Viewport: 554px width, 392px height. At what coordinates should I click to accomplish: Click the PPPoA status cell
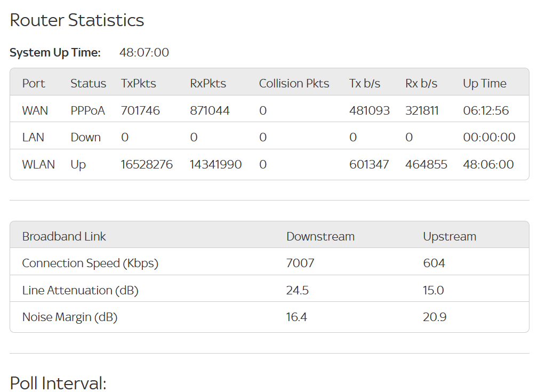coord(87,110)
